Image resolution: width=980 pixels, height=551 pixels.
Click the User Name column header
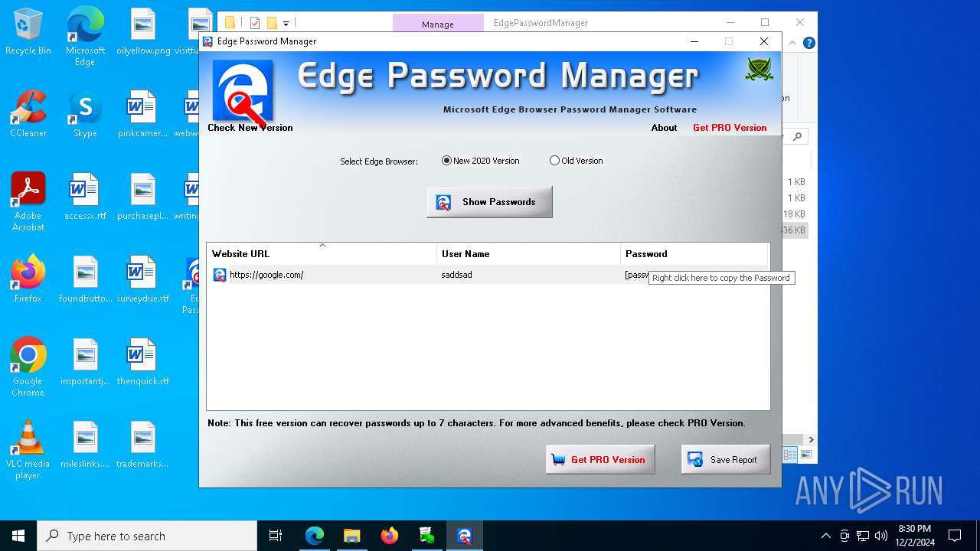[x=528, y=254]
